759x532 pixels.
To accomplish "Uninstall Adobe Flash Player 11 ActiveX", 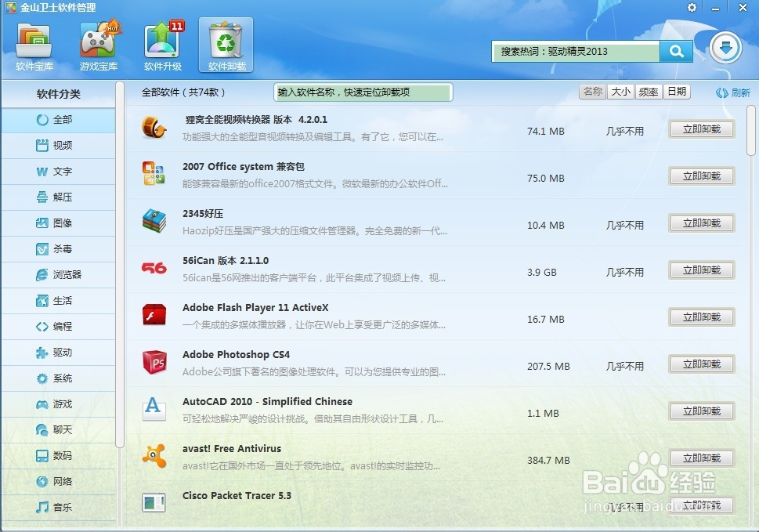I will point(701,317).
